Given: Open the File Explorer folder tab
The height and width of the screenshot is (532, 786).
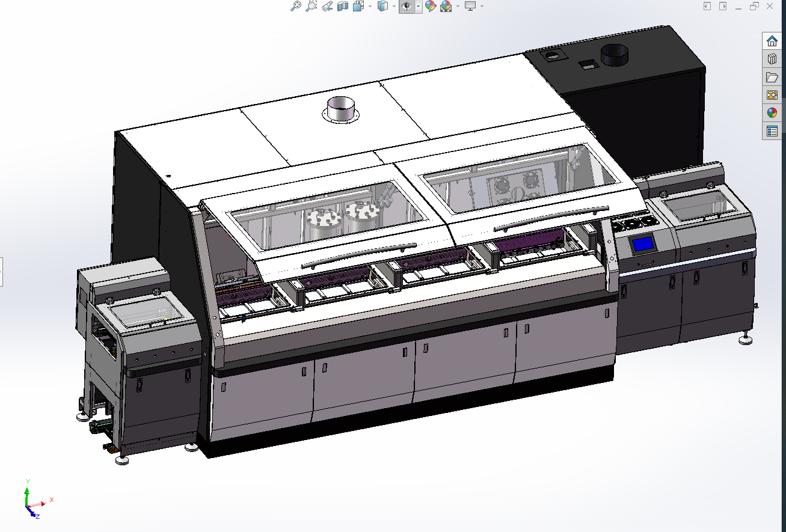Looking at the screenshot, I should click(772, 77).
